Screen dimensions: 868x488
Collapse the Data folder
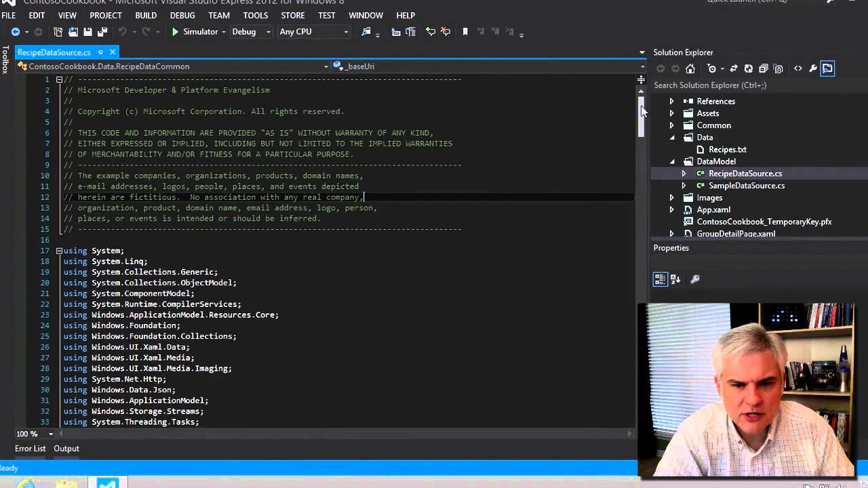coord(672,138)
